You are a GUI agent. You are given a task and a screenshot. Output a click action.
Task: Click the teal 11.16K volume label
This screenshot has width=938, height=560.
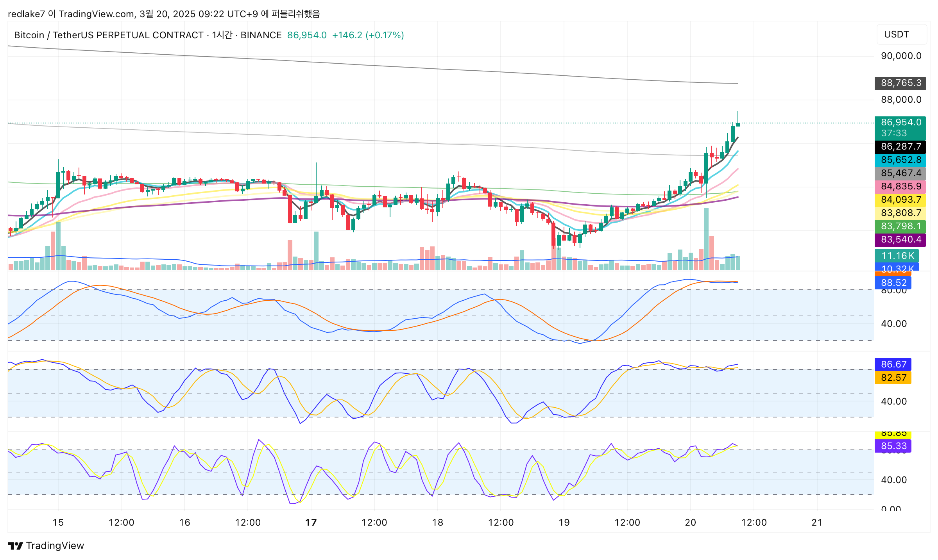pos(897,256)
